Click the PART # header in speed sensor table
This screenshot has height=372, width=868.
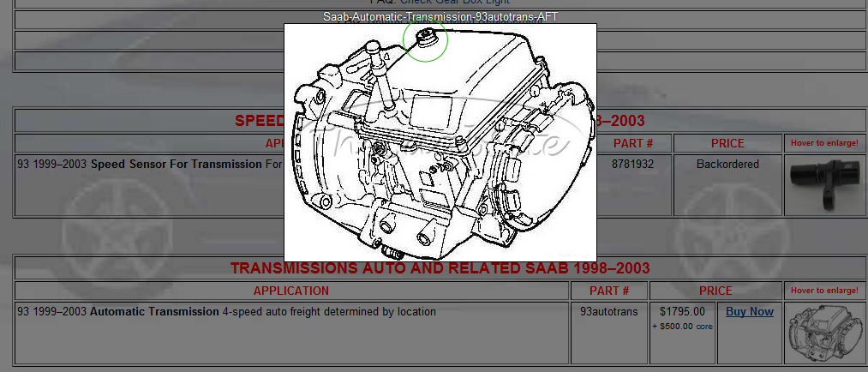(633, 143)
